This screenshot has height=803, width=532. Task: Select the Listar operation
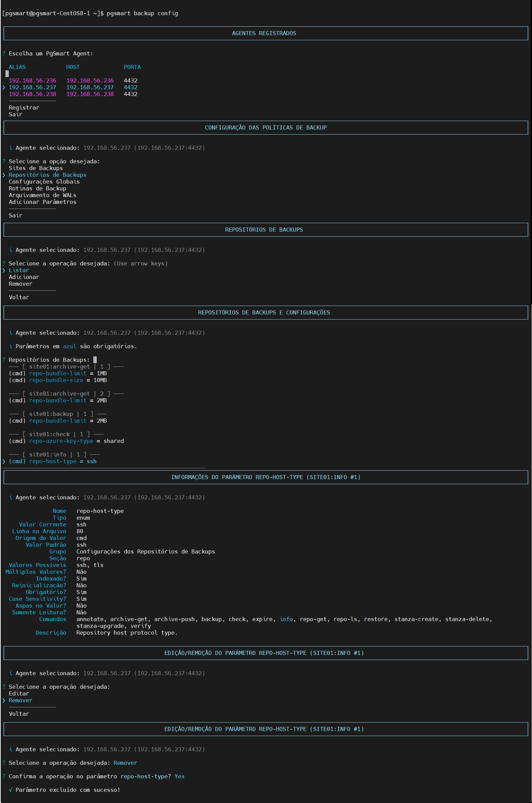click(x=19, y=270)
